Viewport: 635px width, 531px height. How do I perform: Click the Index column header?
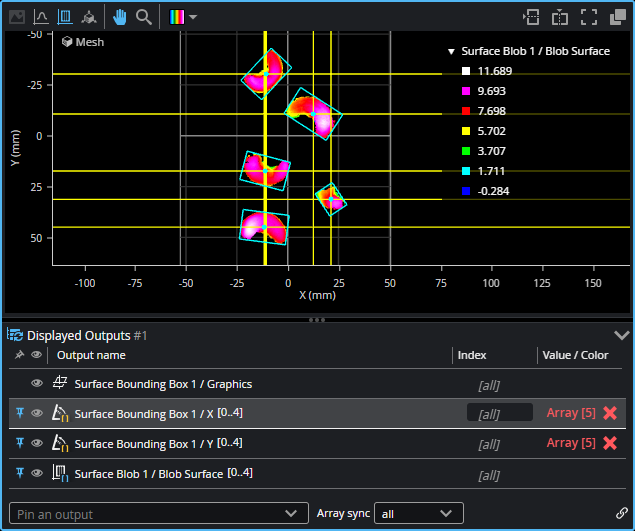click(x=472, y=355)
